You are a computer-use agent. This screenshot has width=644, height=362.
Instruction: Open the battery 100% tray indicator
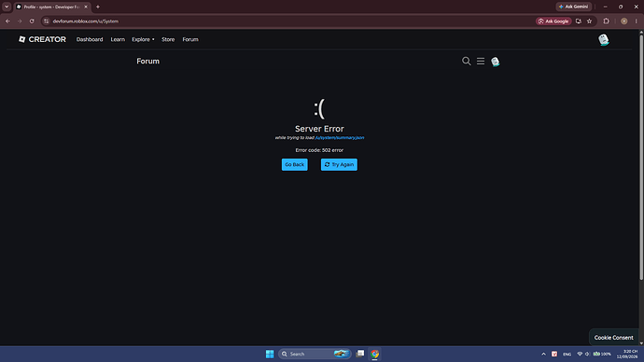pyautogui.click(x=602, y=354)
